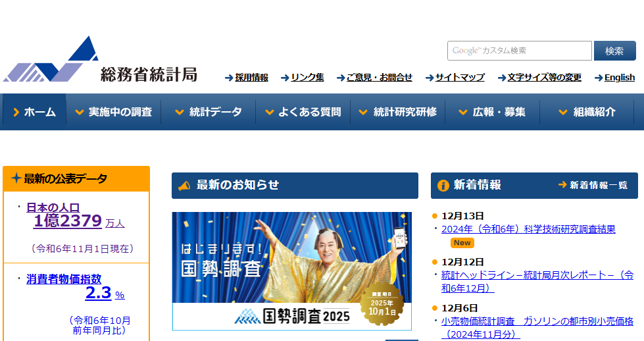Open the 国勢調査2025 banner image
This screenshot has height=341, width=644.
click(291, 271)
